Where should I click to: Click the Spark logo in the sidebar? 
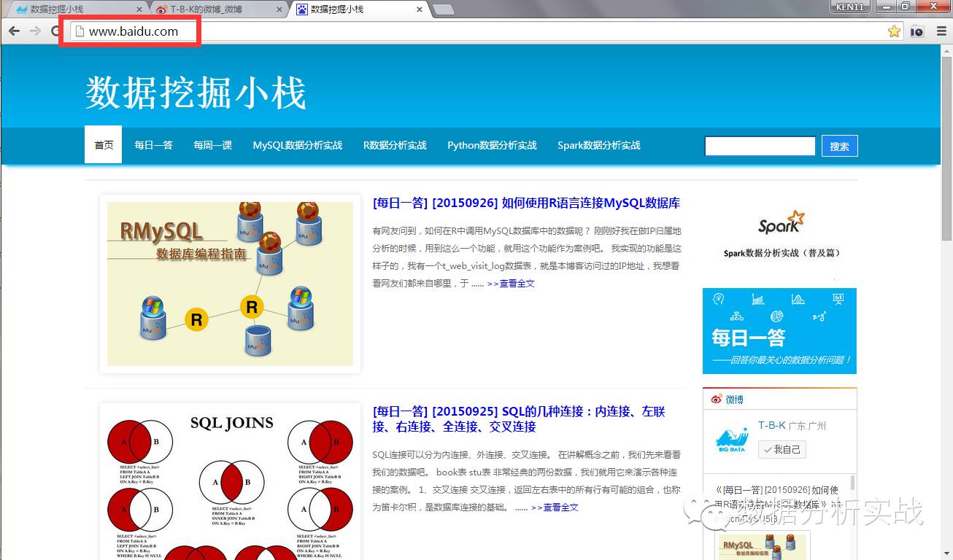click(781, 222)
